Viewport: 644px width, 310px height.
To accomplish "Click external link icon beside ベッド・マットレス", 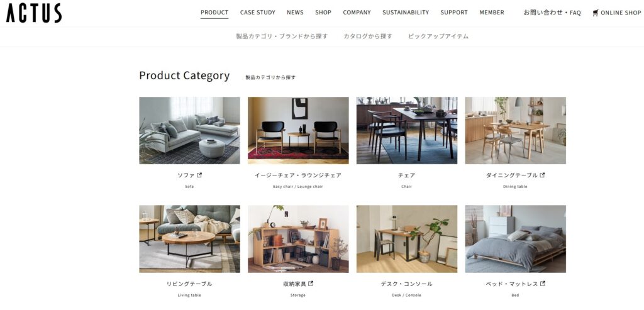I will click(x=543, y=284).
